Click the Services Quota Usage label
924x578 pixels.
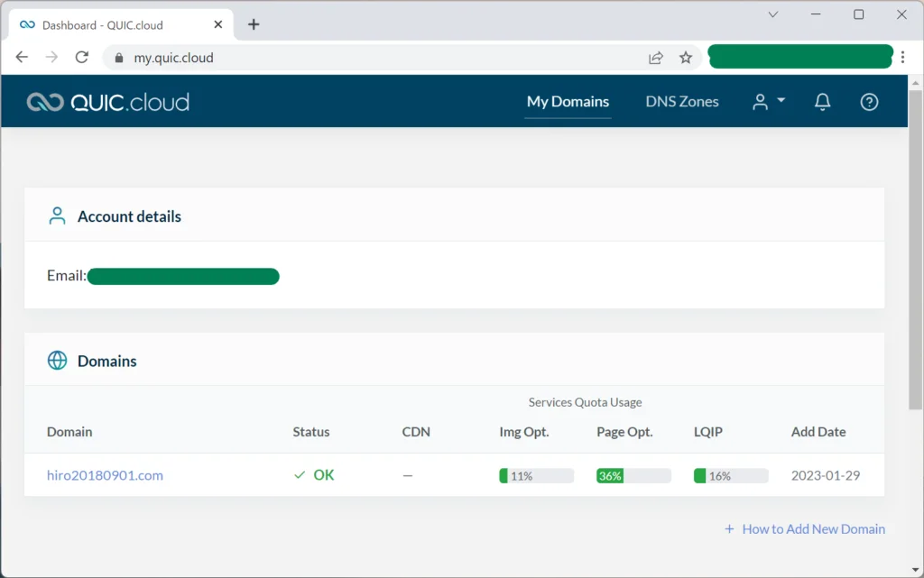[x=585, y=402]
